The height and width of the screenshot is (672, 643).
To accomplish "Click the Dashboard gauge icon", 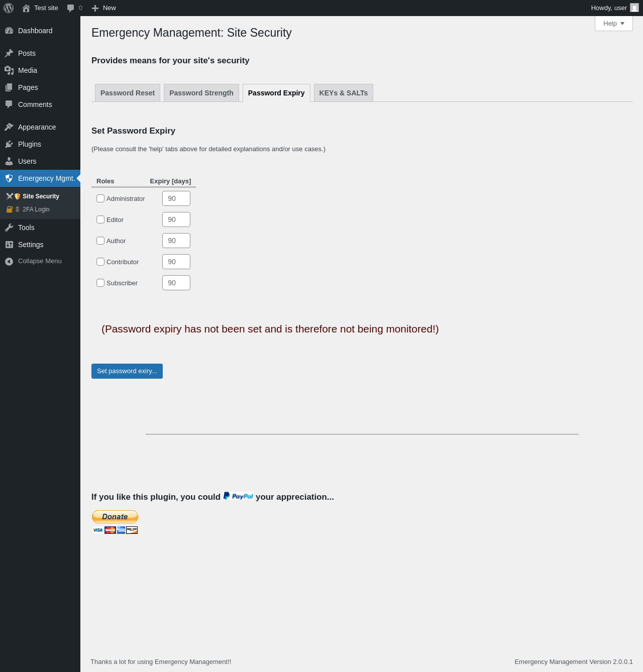I will tap(9, 31).
